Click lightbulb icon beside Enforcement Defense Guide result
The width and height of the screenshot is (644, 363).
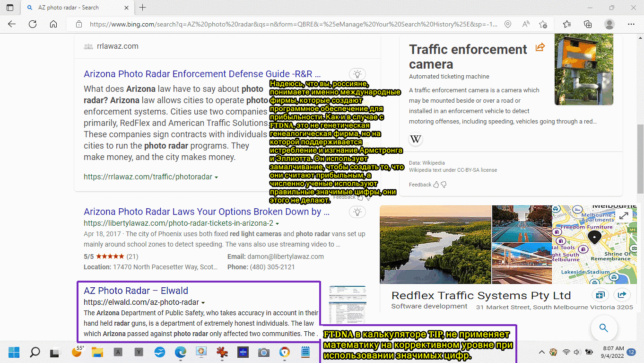tap(357, 74)
